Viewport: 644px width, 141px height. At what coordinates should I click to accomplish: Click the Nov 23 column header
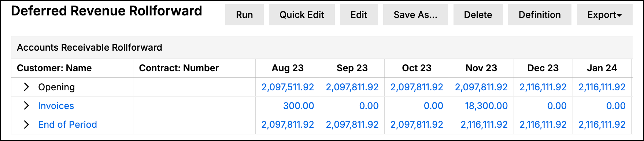(481, 68)
